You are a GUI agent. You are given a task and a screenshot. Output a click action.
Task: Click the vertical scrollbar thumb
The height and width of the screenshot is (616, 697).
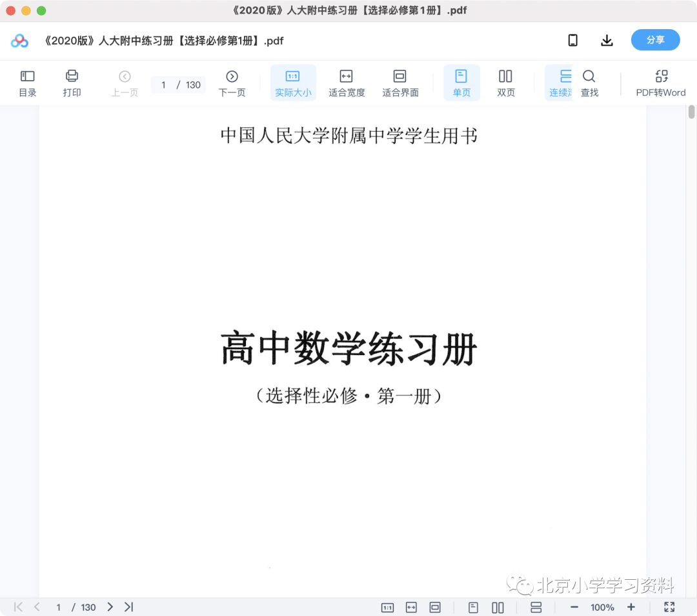[x=691, y=112]
